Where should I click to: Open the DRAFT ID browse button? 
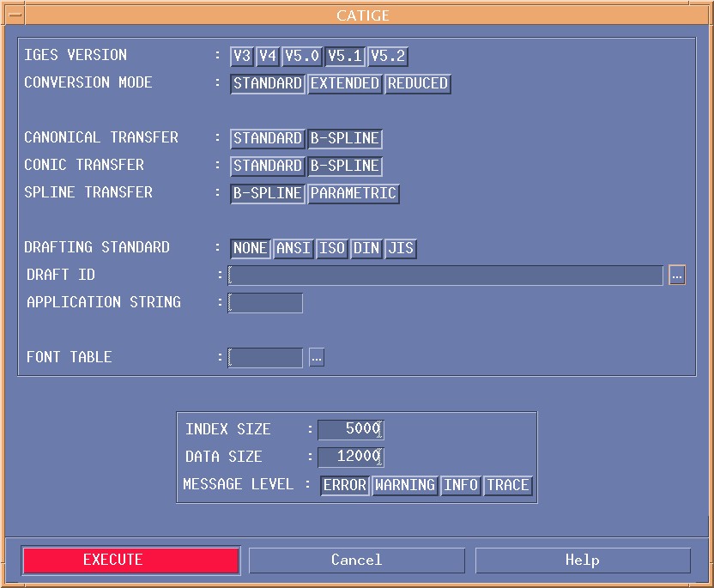(x=676, y=275)
